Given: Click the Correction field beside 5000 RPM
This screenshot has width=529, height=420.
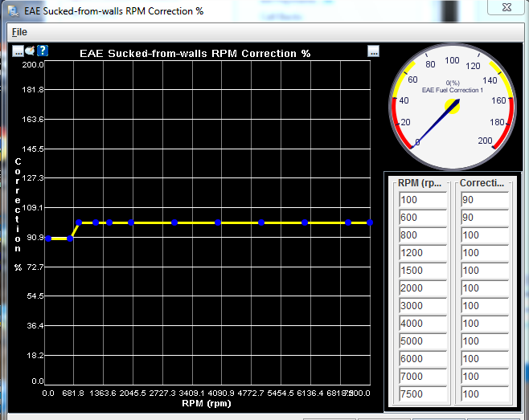Looking at the screenshot, I should coord(484,341).
